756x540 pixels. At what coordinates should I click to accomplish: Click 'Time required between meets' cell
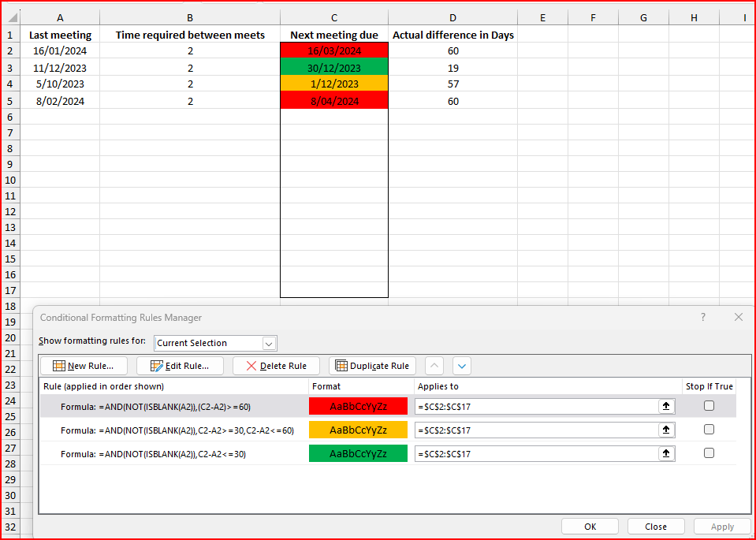pyautogui.click(x=190, y=35)
